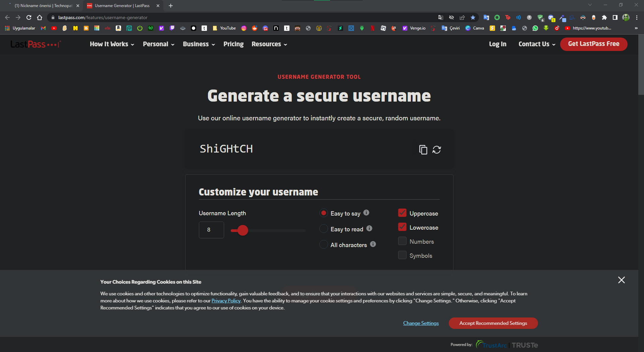Screen dimensions: 644x352
Task: Expand the Contact Us menu
Action: [537, 44]
